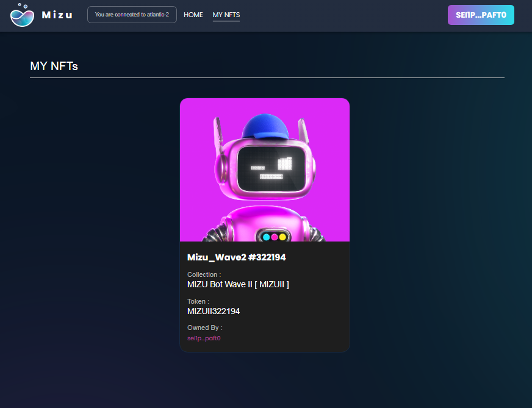Click collection name MIZU Bot Wave II [ MIZUII ]
This screenshot has width=532, height=408.
click(x=238, y=284)
